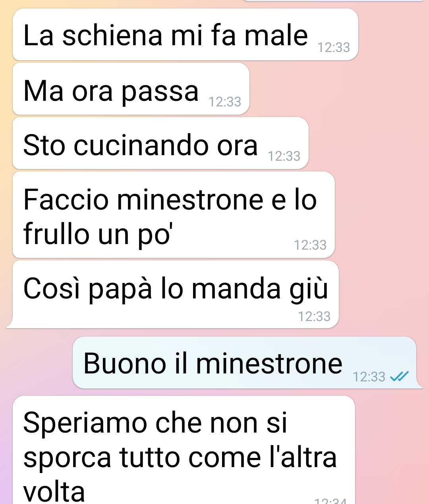Tap the 12:33 time in 'Buono il minestrone'

(369, 376)
